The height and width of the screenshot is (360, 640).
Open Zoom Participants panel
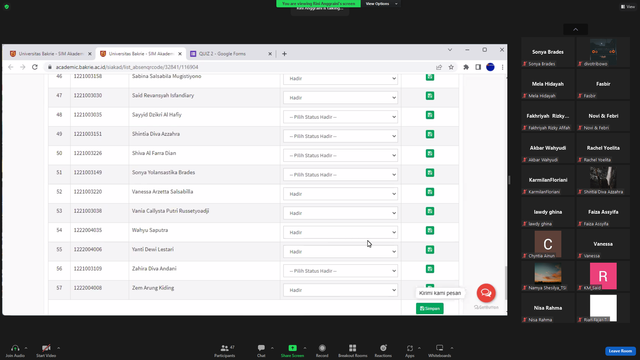[224, 350]
